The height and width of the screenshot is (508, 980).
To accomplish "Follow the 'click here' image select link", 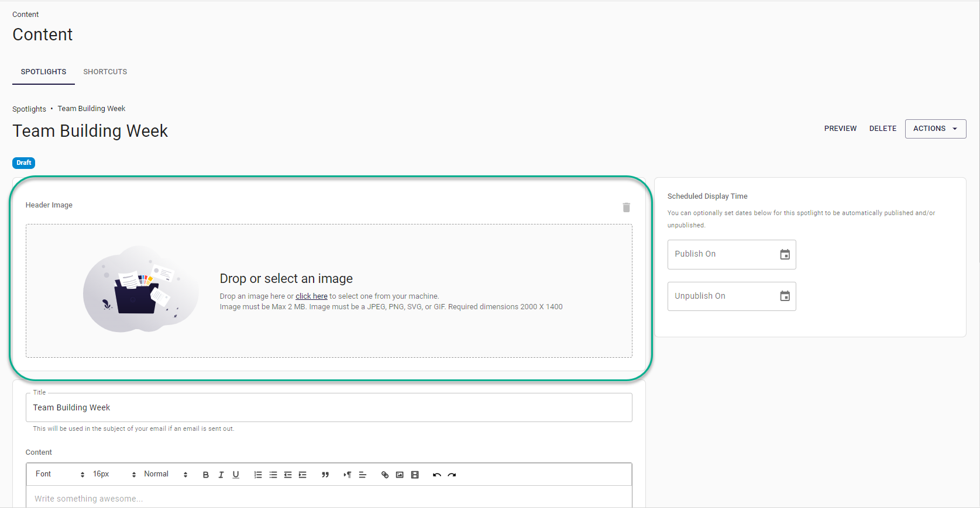I will coord(311,296).
